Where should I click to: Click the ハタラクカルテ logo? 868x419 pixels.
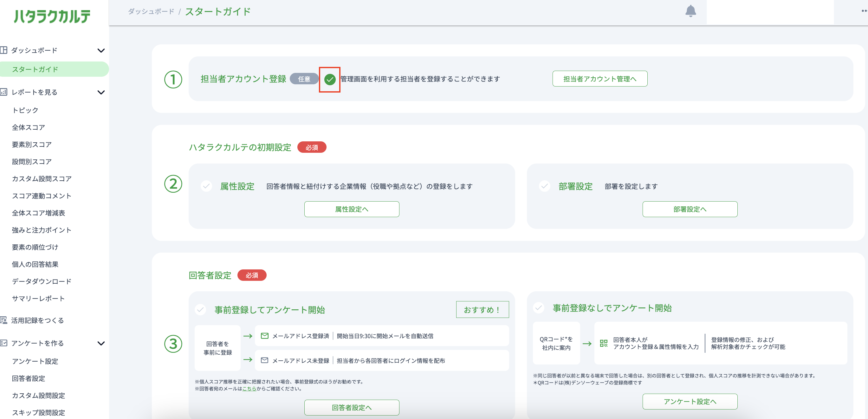(x=52, y=16)
